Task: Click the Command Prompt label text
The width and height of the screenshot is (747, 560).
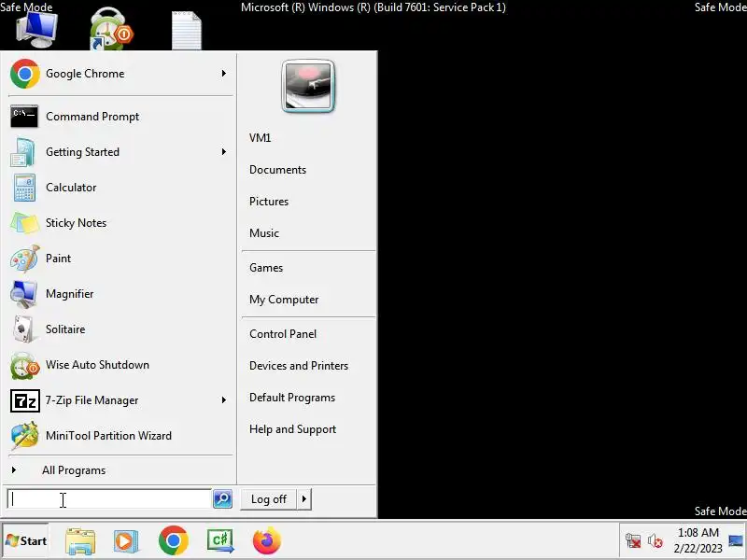Action: coord(92,117)
